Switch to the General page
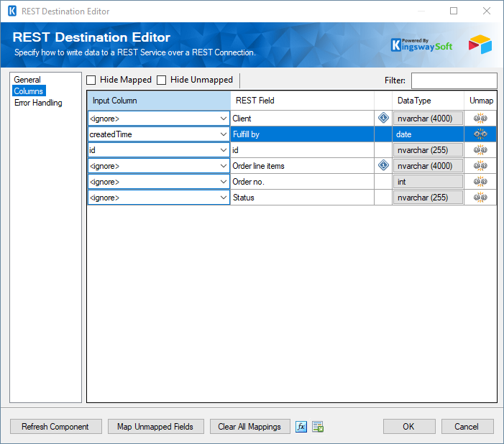Image resolution: width=504 pixels, height=444 pixels. pyautogui.click(x=27, y=80)
